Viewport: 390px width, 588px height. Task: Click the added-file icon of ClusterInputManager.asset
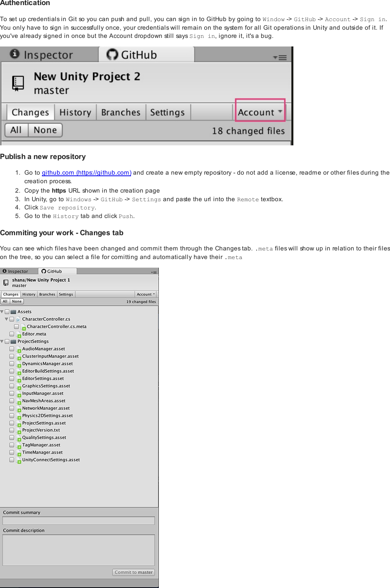pyautogui.click(x=18, y=357)
